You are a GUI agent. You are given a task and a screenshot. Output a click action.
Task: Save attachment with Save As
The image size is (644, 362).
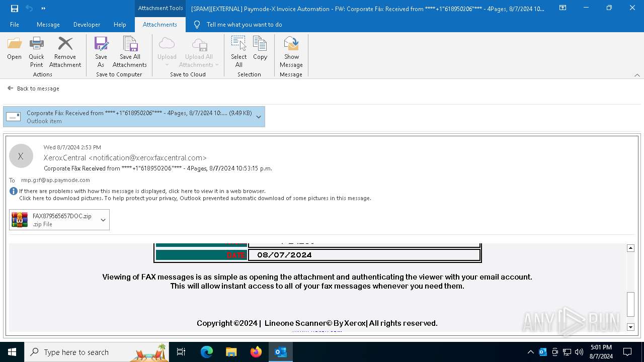[101, 52]
